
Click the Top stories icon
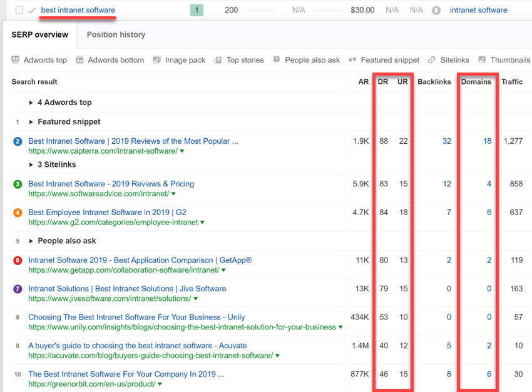pyautogui.click(x=218, y=60)
